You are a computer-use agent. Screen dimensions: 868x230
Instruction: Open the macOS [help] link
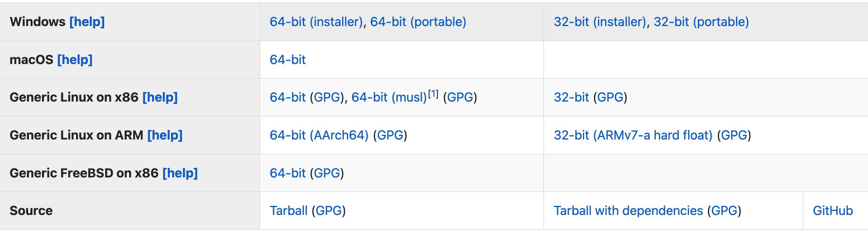75,60
